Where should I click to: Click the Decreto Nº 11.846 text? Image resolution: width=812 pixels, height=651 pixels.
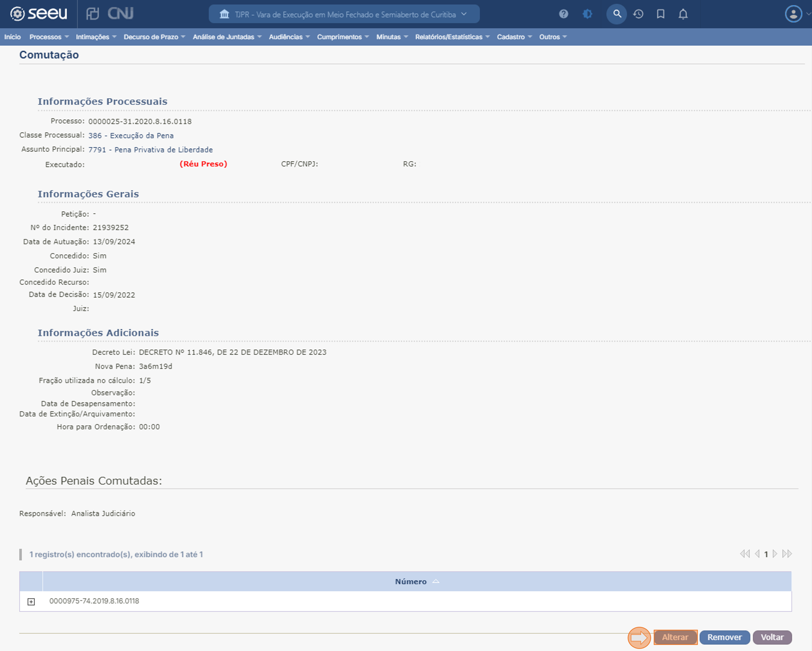[x=233, y=352]
